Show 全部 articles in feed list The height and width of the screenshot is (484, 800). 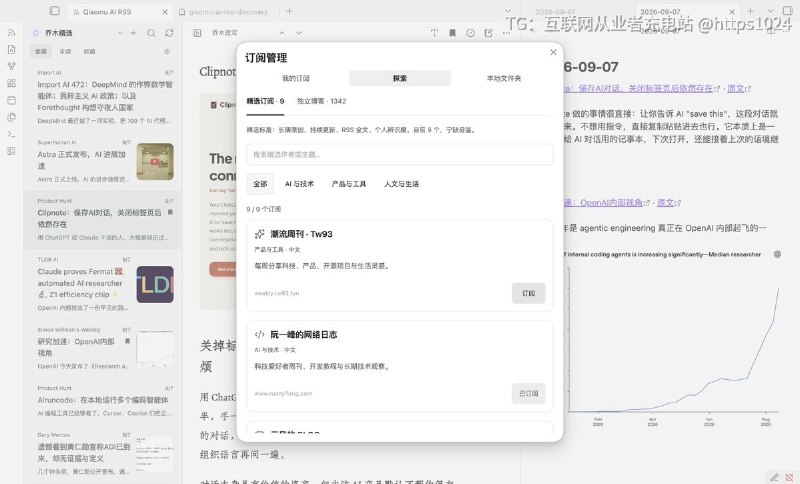coord(41,52)
